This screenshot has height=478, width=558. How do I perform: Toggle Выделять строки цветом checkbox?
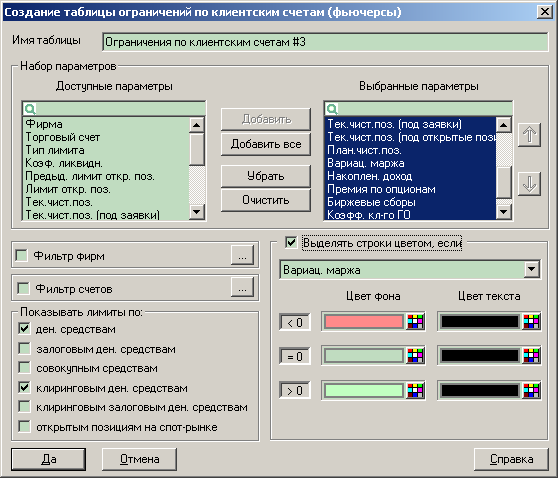tap(291, 243)
